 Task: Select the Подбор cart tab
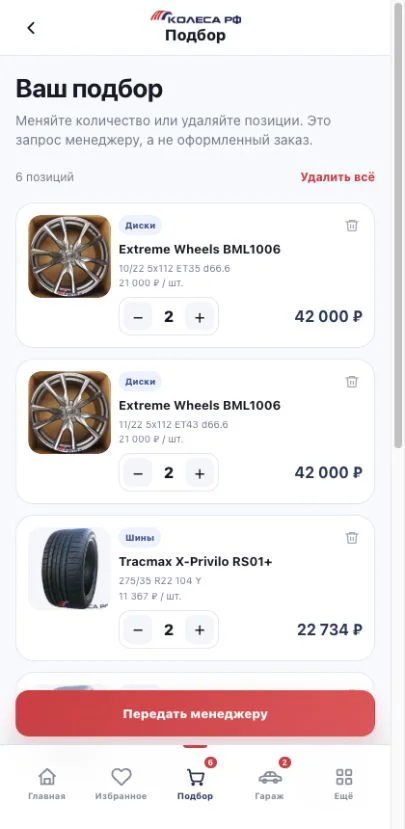195,784
